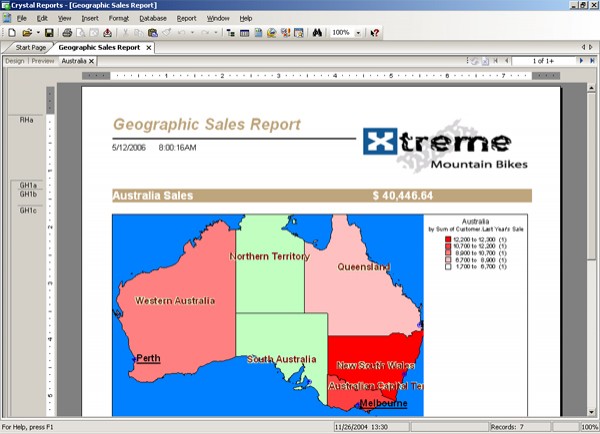
Task: Click the Find binoculars icon
Action: click(x=317, y=33)
